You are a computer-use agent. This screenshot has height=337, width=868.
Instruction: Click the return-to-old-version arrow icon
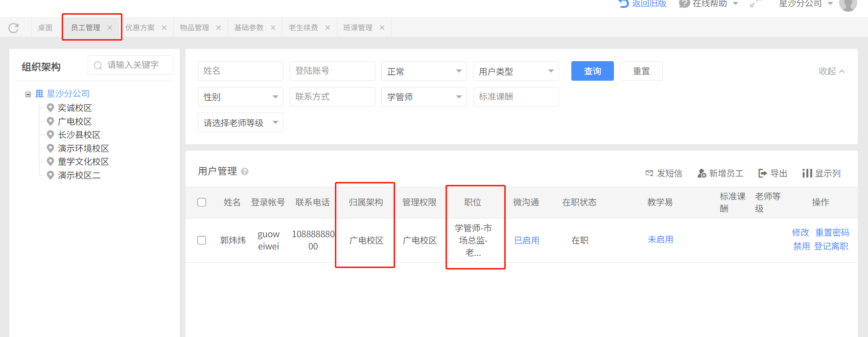click(624, 3)
